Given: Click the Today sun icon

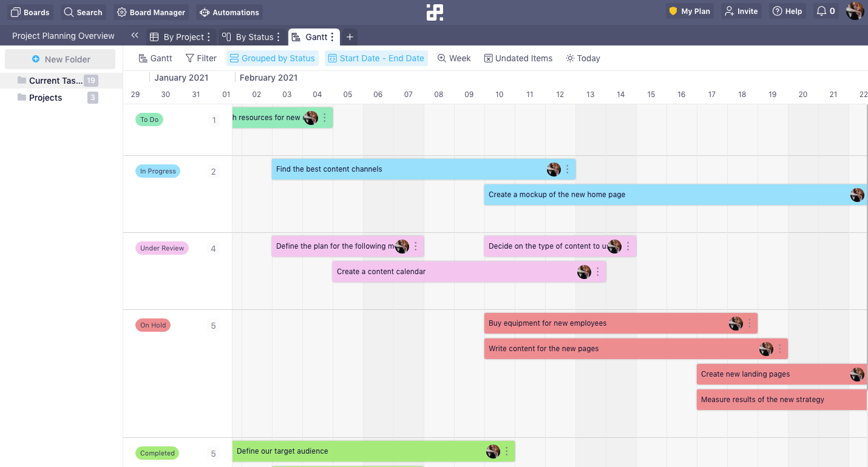Looking at the screenshot, I should tap(569, 58).
